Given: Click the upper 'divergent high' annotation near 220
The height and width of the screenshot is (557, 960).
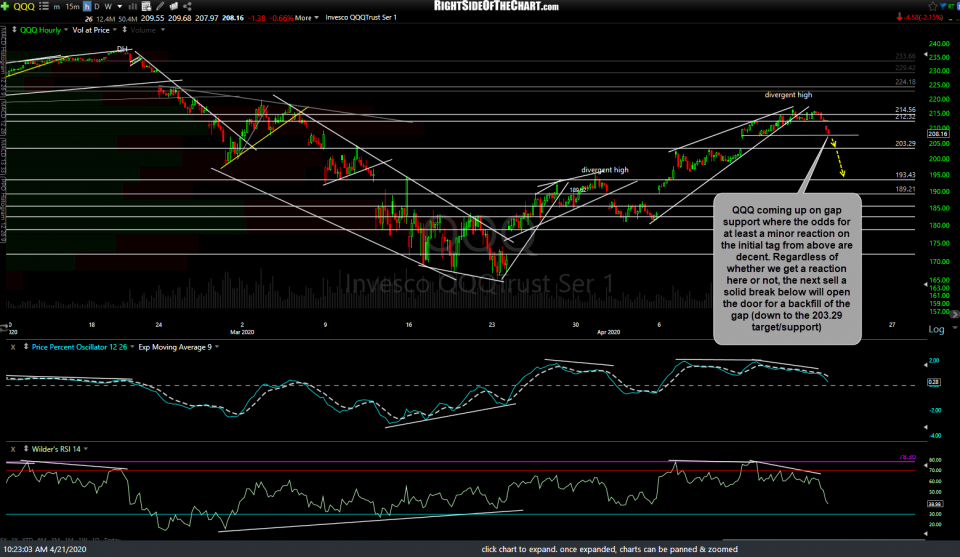Looking at the screenshot, I should pyautogui.click(x=788, y=95).
